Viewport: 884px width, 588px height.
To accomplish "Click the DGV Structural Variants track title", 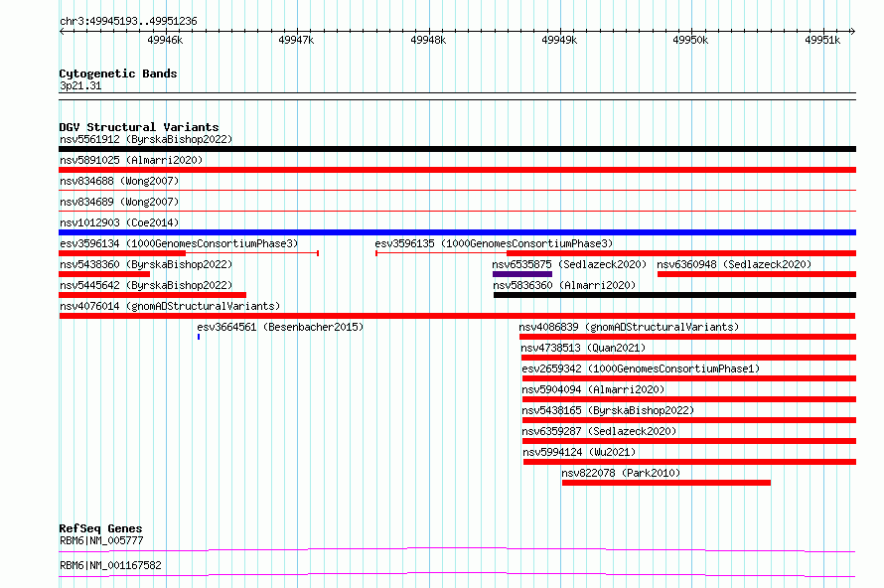I will click(139, 127).
